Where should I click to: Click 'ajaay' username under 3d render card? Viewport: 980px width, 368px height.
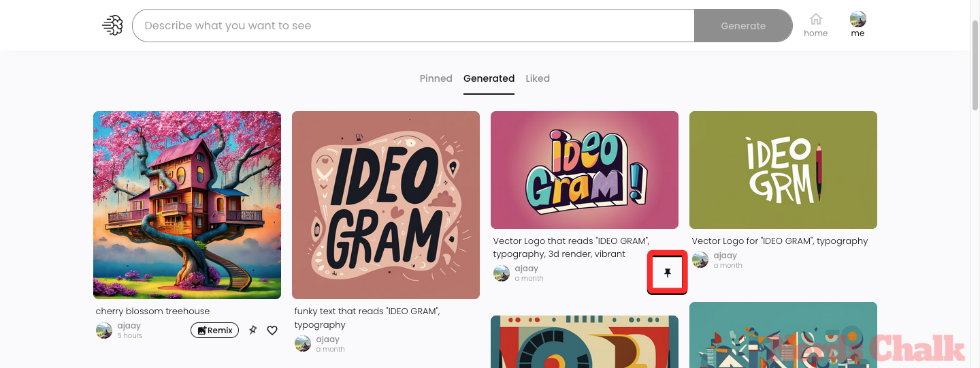point(526,269)
